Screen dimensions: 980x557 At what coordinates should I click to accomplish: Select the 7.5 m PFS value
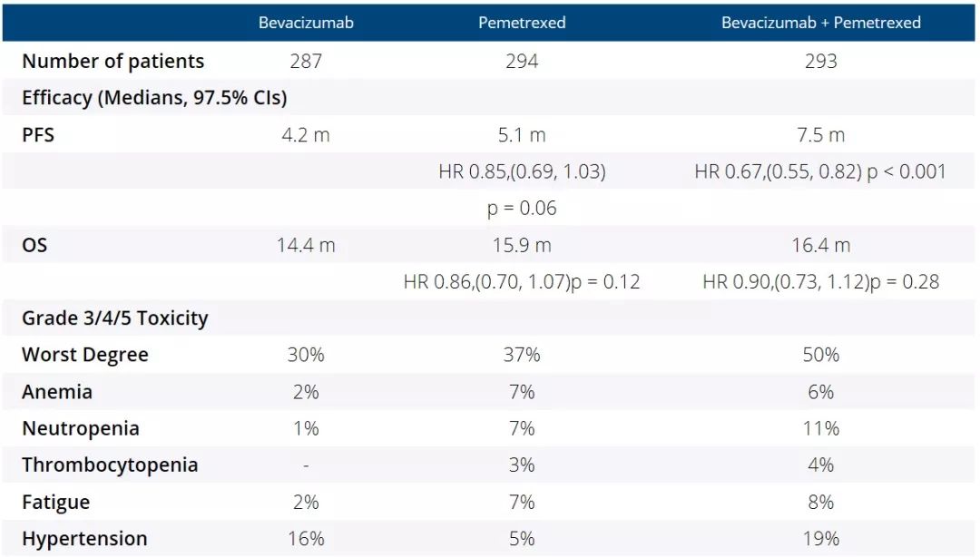coord(820,135)
